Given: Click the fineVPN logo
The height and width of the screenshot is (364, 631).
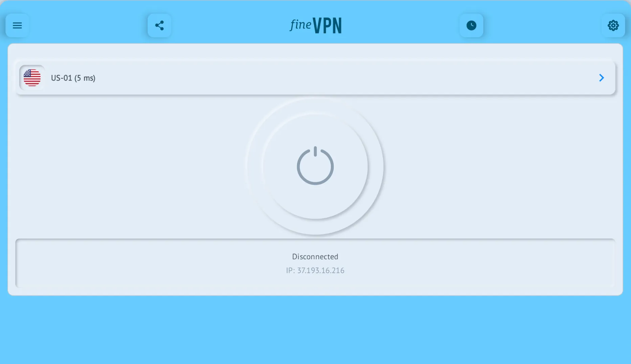Looking at the screenshot, I should click(316, 25).
